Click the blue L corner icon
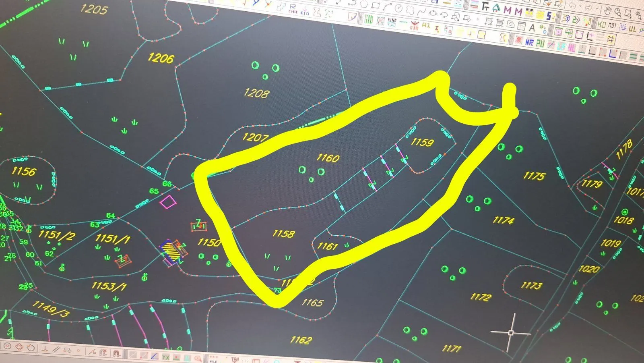The width and height of the screenshot is (644, 363). (x=613, y=54)
